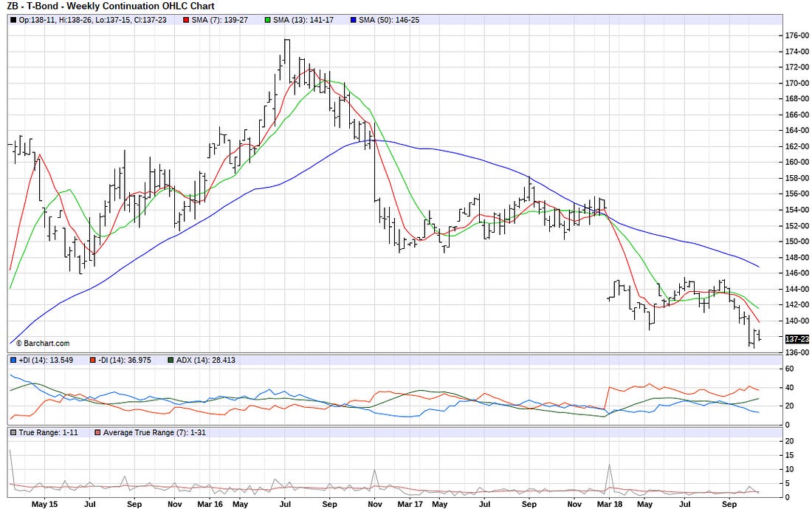Screen dimensions: 812x526
Task: Click the '160-00' price axis label
Action: pyautogui.click(x=797, y=163)
